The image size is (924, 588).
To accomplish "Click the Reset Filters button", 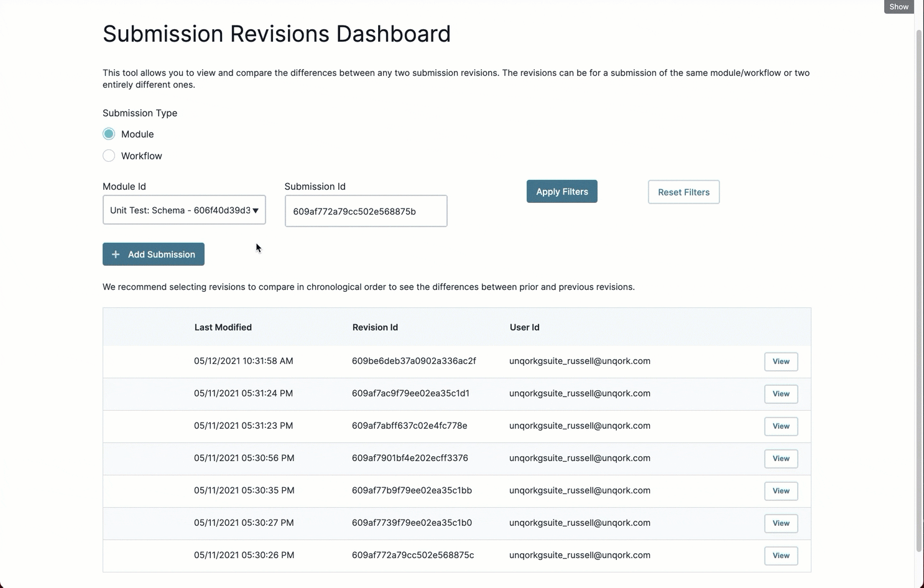I will [x=683, y=192].
